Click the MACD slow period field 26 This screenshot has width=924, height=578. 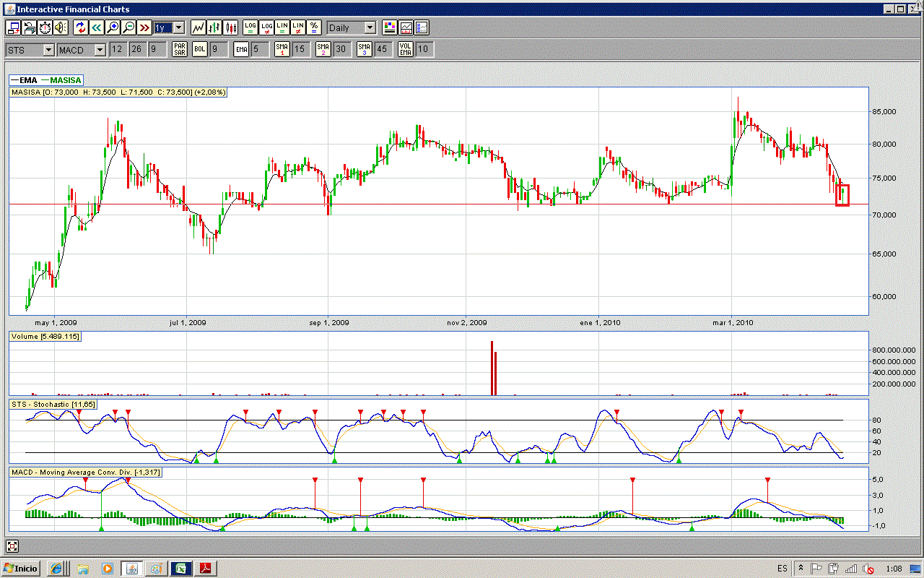(x=136, y=49)
